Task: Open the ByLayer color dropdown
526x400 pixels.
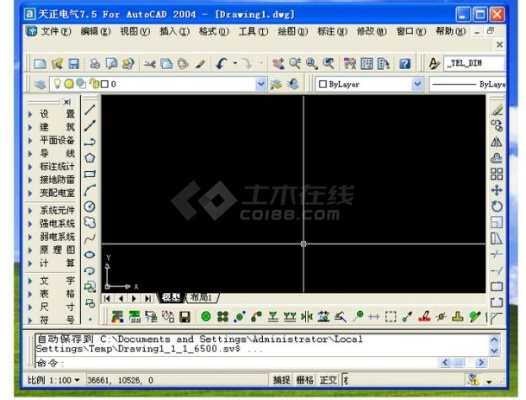Action: tap(417, 84)
